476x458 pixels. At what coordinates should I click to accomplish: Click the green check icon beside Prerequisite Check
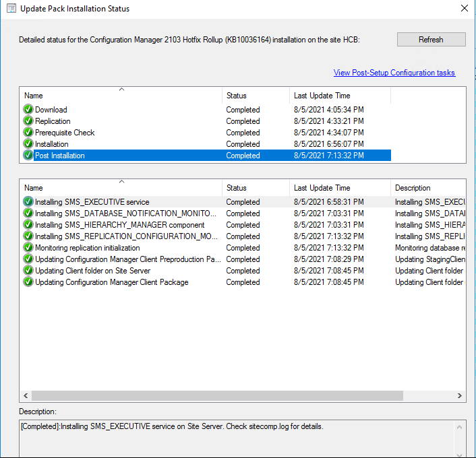(28, 133)
